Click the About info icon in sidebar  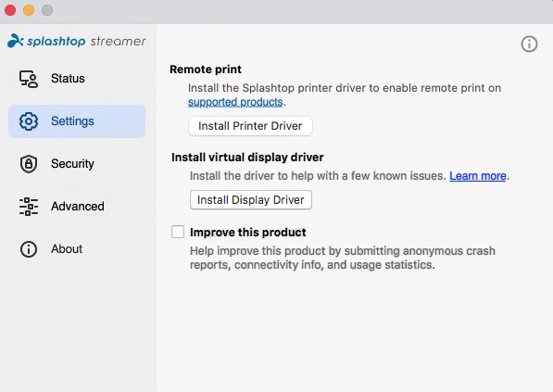28,249
